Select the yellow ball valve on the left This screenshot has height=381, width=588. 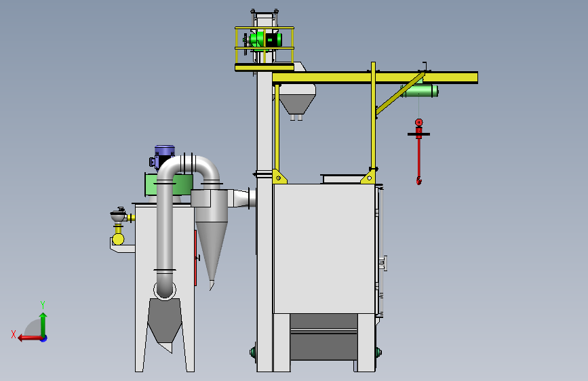118,239
